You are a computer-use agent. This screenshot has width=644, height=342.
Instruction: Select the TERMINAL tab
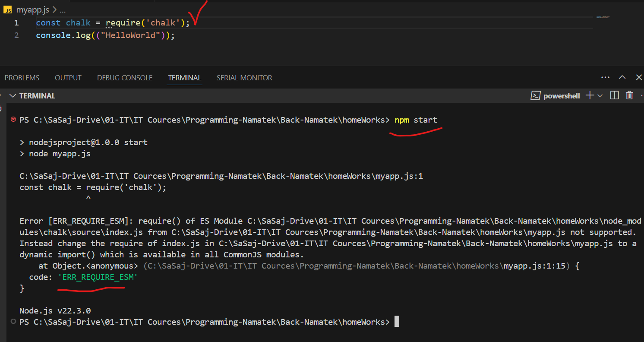click(185, 78)
